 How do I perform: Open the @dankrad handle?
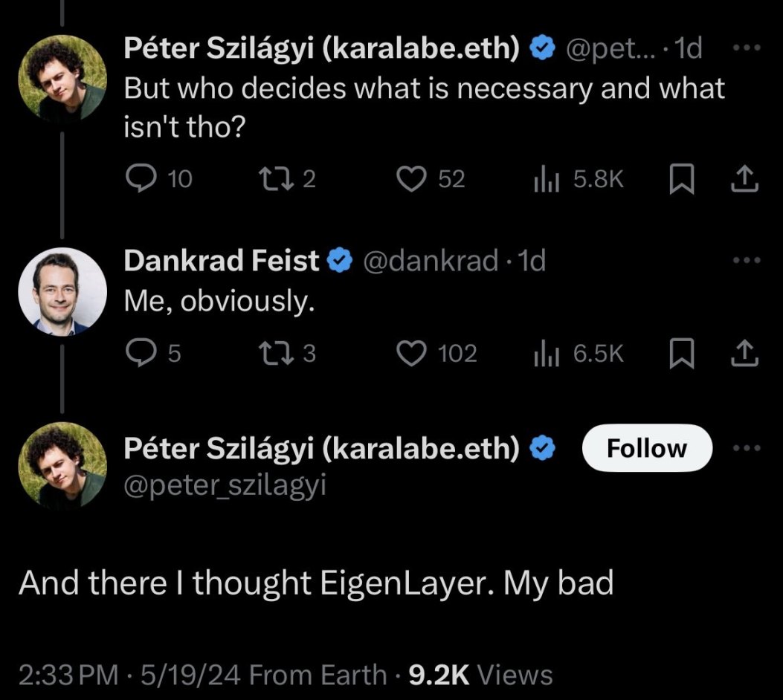click(430, 261)
